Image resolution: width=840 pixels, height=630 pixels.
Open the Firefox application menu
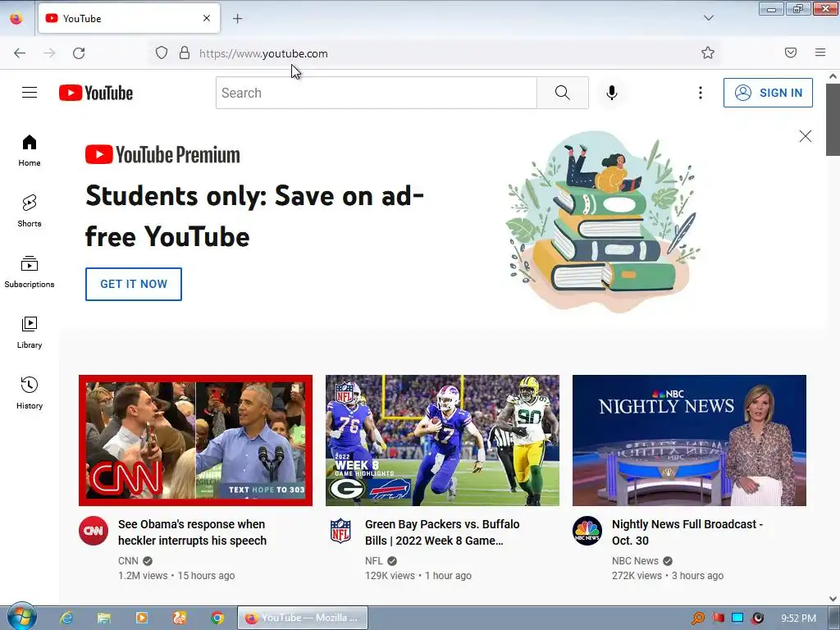(820, 52)
